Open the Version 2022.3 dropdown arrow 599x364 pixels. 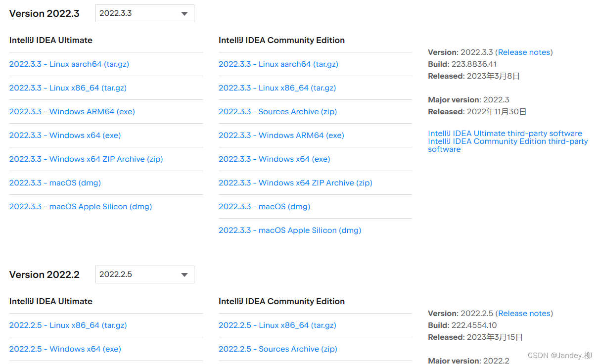184,14
